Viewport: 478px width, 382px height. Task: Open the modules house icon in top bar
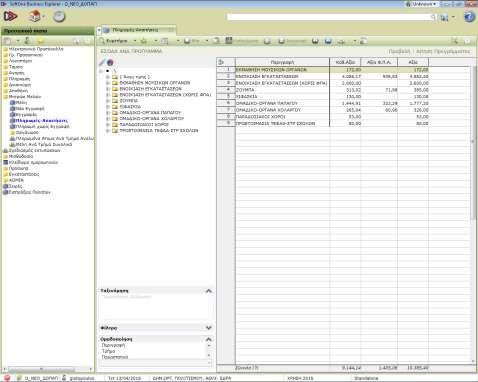coord(35,16)
